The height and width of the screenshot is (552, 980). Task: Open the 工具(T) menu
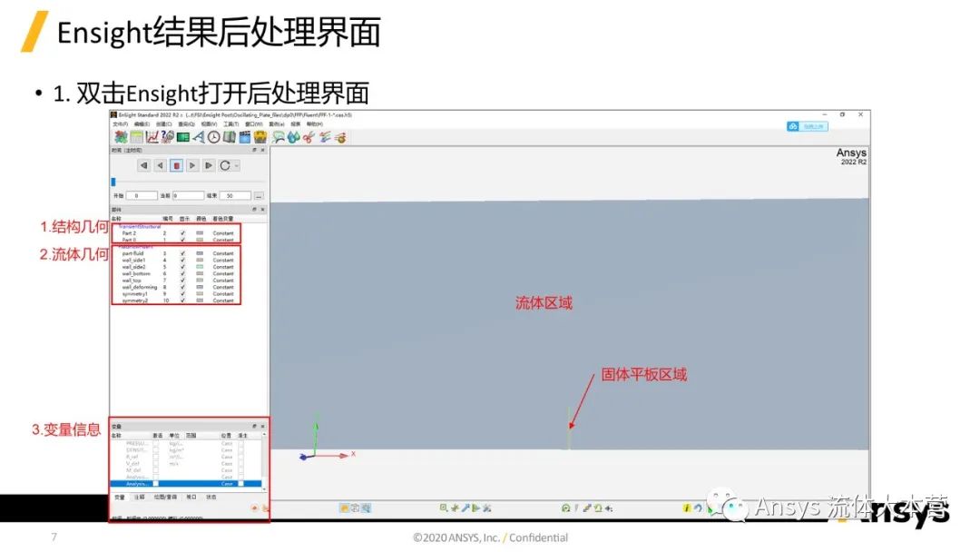(x=232, y=124)
